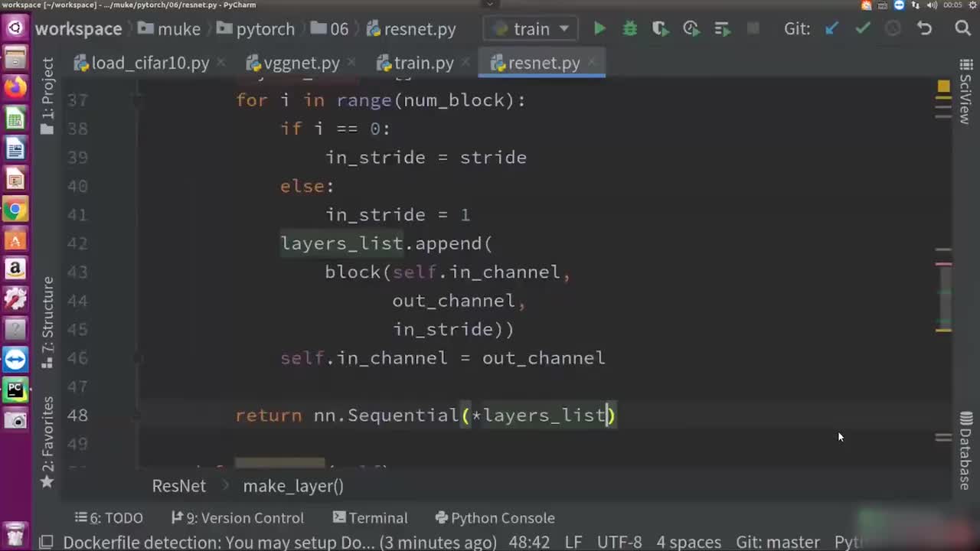Close the vggnet.py tab
This screenshot has height=551, width=980.
[x=351, y=63]
